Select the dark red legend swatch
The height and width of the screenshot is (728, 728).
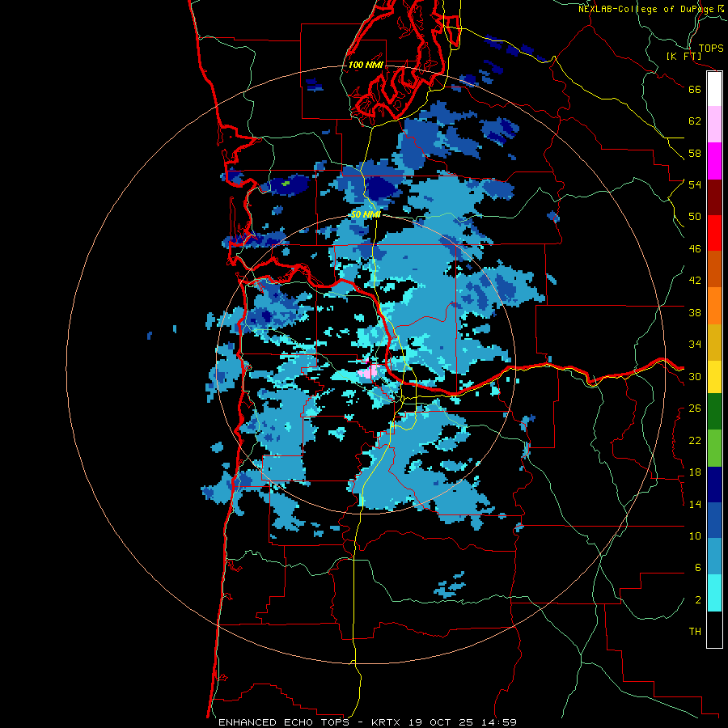(x=714, y=197)
